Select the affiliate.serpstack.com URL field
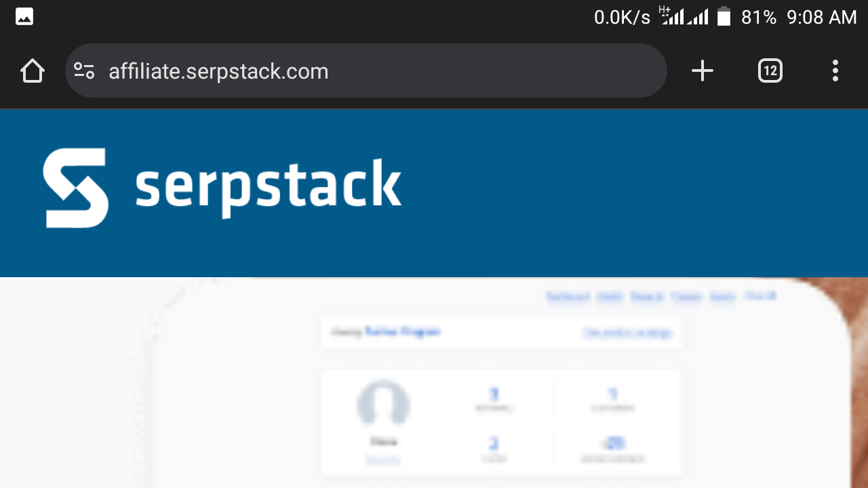Image resolution: width=868 pixels, height=488 pixels. click(366, 70)
